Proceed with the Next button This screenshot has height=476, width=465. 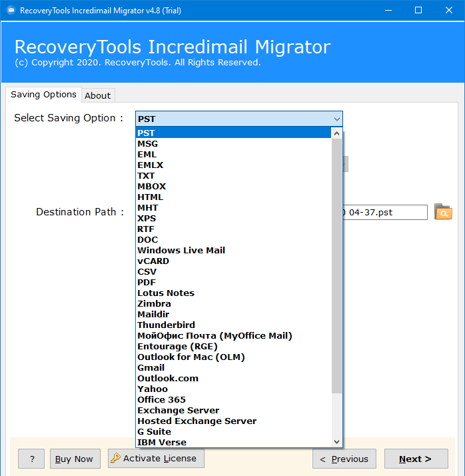(416, 459)
